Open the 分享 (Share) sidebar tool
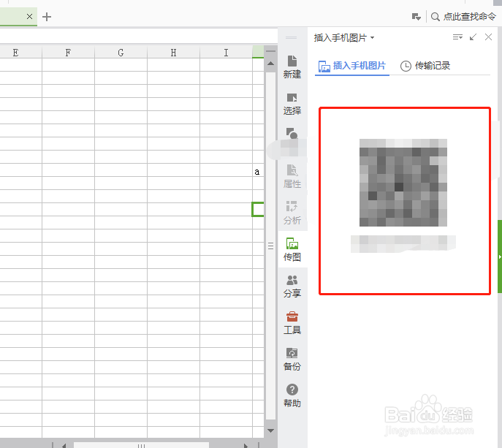502x448 pixels. [292, 286]
